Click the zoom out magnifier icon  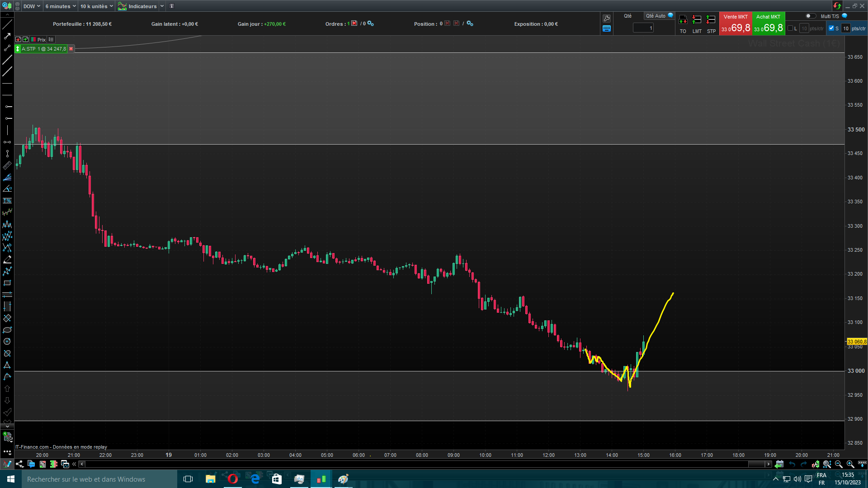[x=839, y=464]
